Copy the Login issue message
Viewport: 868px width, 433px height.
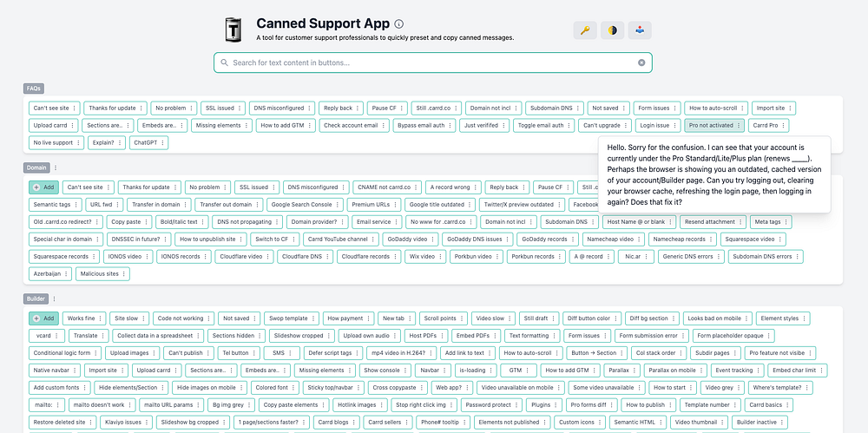point(654,126)
